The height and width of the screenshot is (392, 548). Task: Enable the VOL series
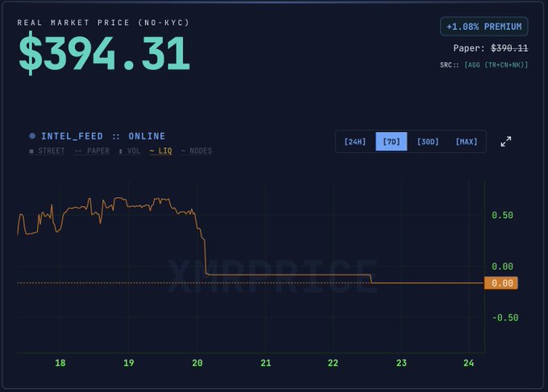(130, 151)
